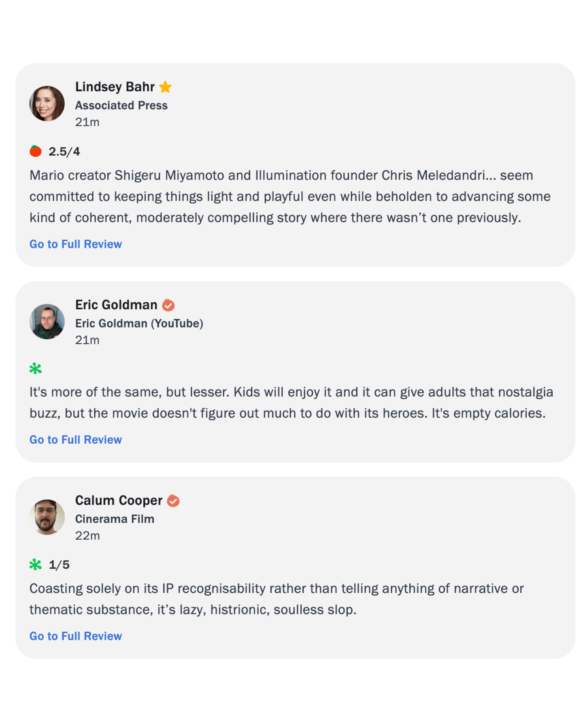Open the Associated Press publication link
Screen dimensions: 583x728
[x=121, y=105]
